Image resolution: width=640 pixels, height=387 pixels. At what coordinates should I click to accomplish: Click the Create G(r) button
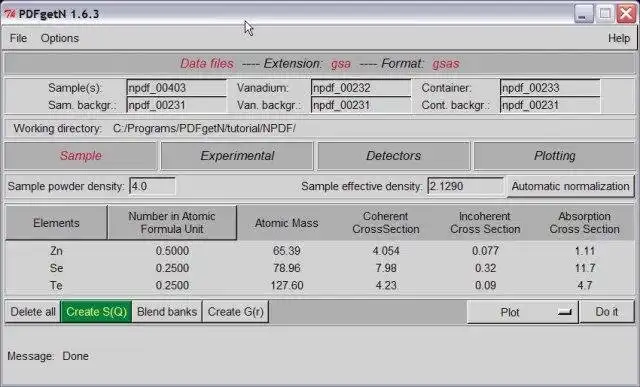coord(236,312)
